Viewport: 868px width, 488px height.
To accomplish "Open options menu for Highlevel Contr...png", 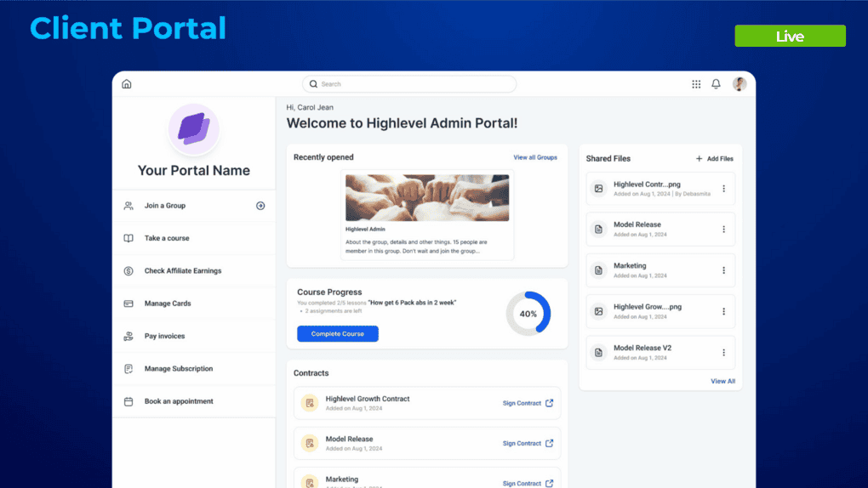I will pos(723,189).
